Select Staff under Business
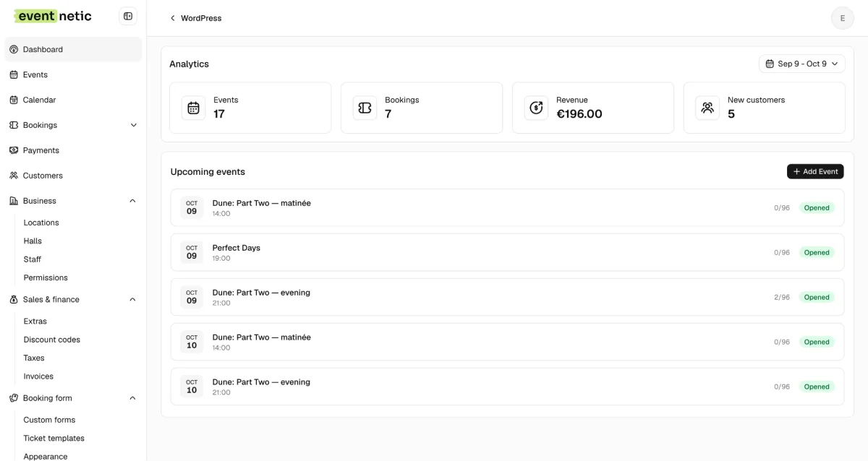 33,259
